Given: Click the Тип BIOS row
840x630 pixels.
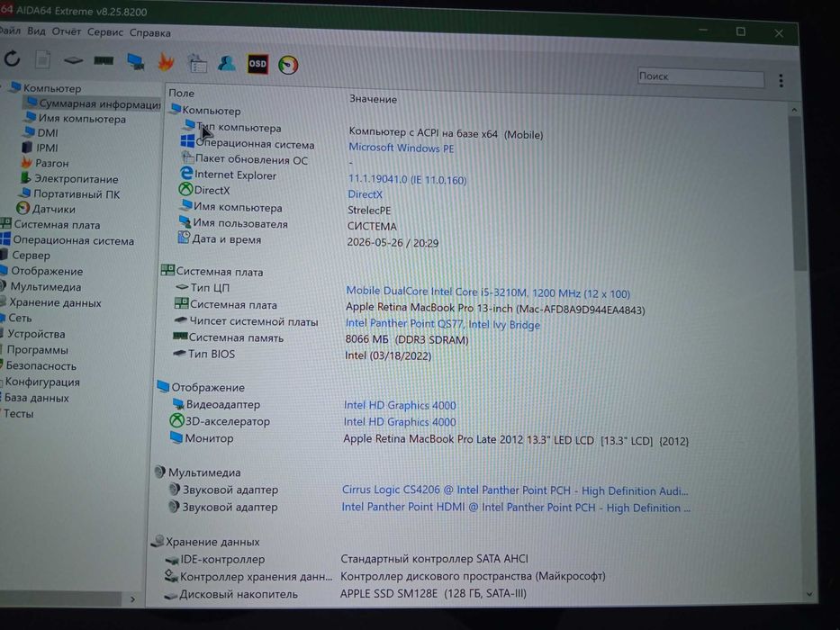Looking at the screenshot, I should click(302, 355).
